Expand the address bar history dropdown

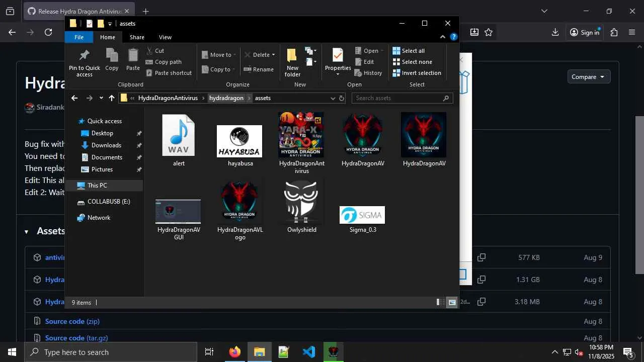333,98
